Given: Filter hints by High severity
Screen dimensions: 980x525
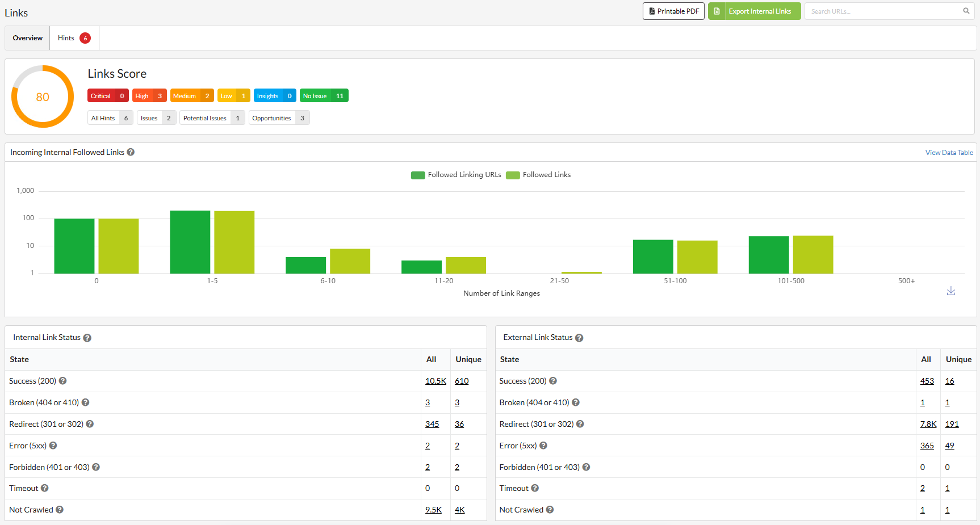Looking at the screenshot, I should point(149,96).
